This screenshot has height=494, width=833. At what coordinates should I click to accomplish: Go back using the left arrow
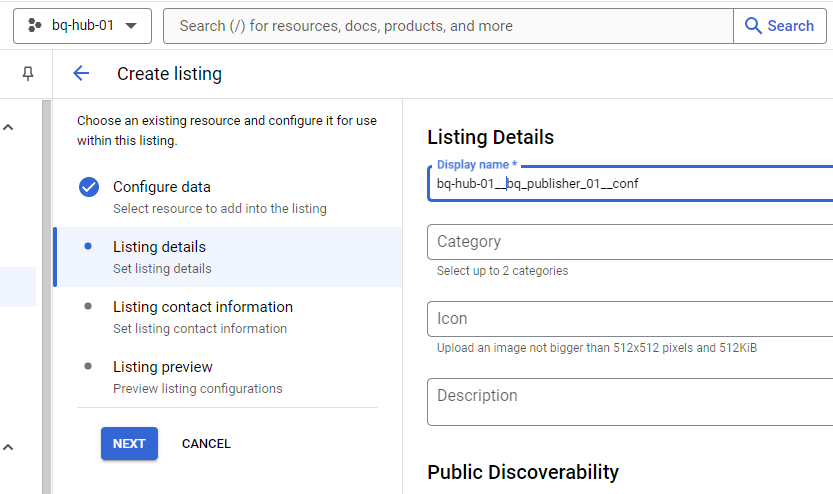tap(81, 73)
